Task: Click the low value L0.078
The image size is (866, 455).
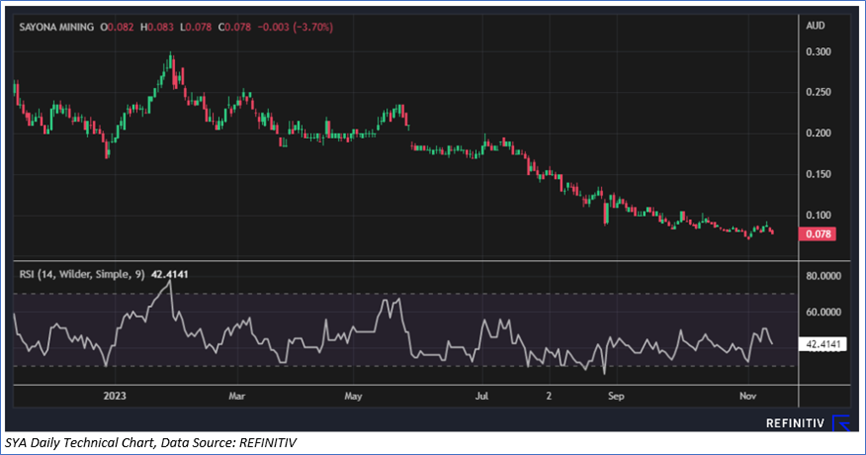Action: [196, 27]
